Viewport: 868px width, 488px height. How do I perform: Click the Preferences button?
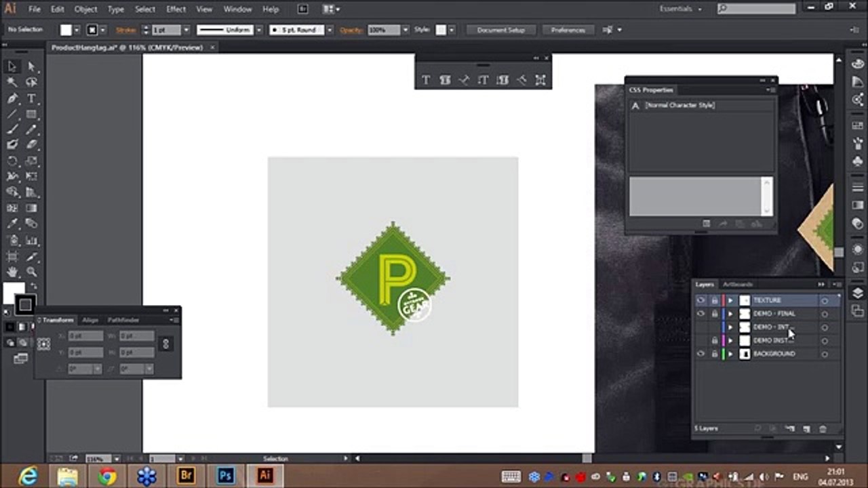(568, 30)
